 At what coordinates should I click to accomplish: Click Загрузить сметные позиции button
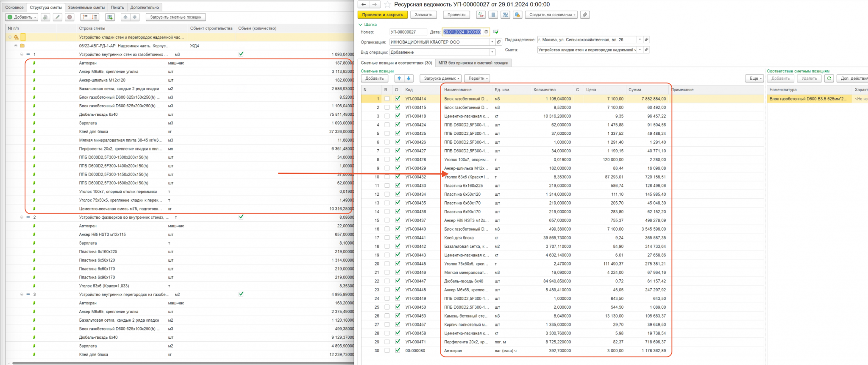point(176,17)
